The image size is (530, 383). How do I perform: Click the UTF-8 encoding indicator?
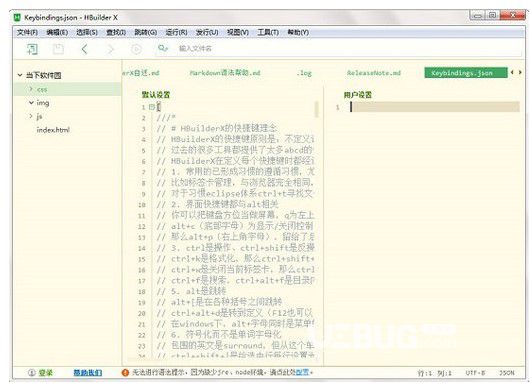click(x=475, y=373)
